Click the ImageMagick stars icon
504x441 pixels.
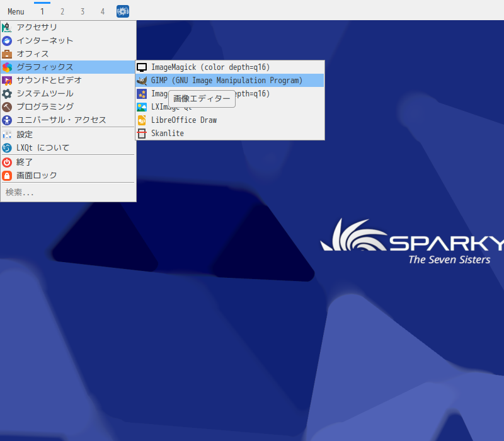pyautogui.click(x=142, y=94)
